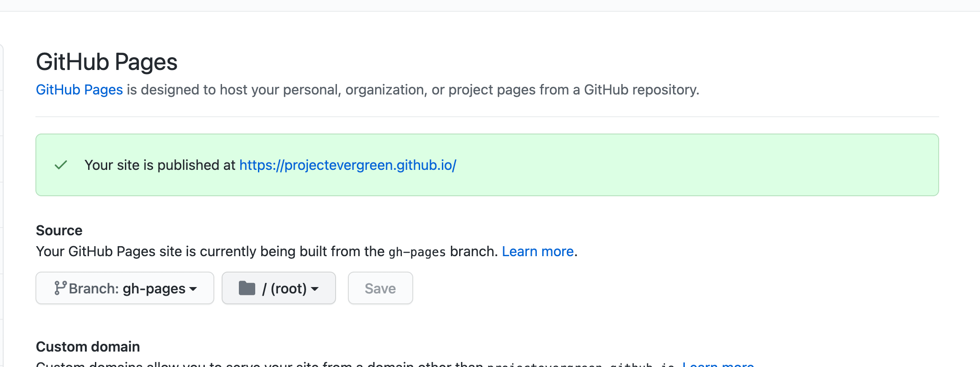Click the 'Your site is published at' text
The height and width of the screenshot is (367, 980).
tap(160, 165)
